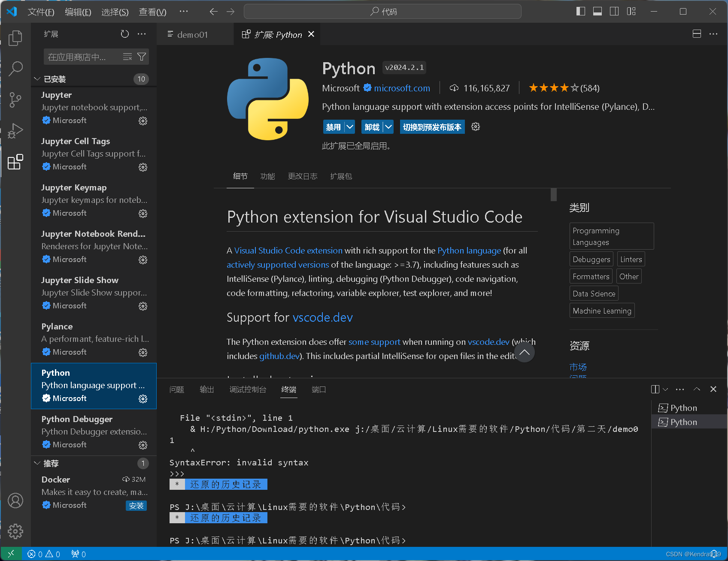Click 切换到预发布版本 button
Viewport: 728px width, 561px height.
432,127
